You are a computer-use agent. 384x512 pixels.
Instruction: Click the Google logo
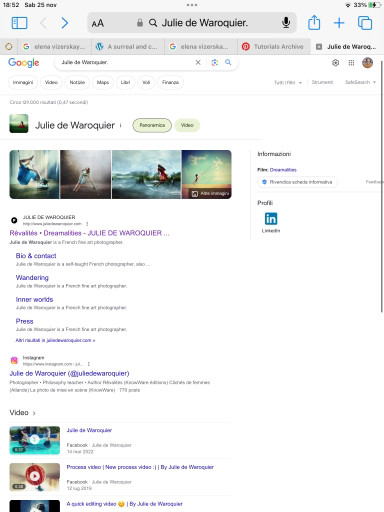(x=24, y=63)
